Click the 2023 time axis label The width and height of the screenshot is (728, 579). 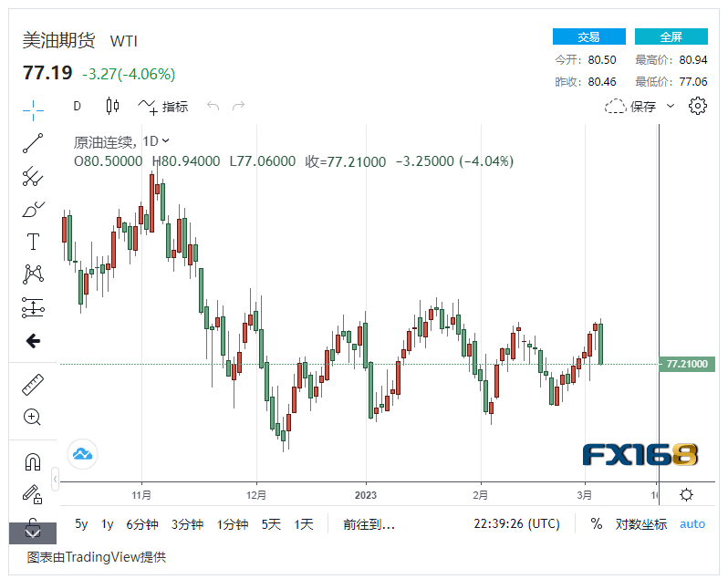point(366,495)
